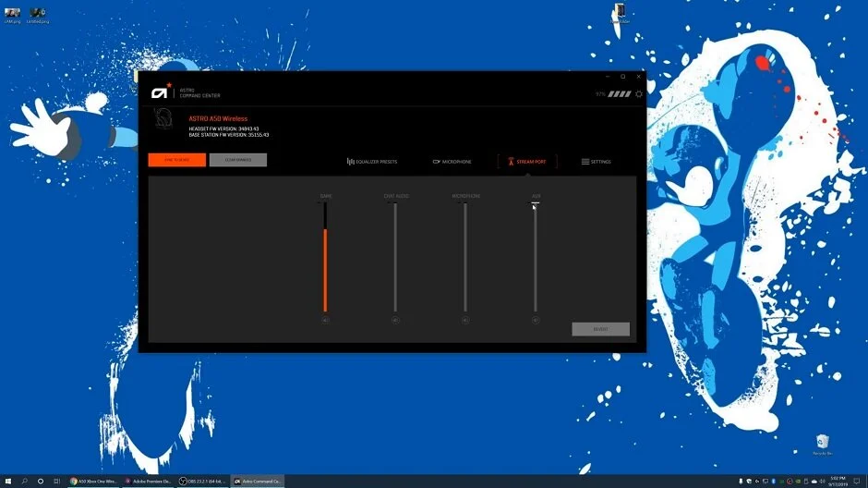This screenshot has height=488, width=868.
Task: Click the NVIDIA tray icon
Action: tap(798, 482)
